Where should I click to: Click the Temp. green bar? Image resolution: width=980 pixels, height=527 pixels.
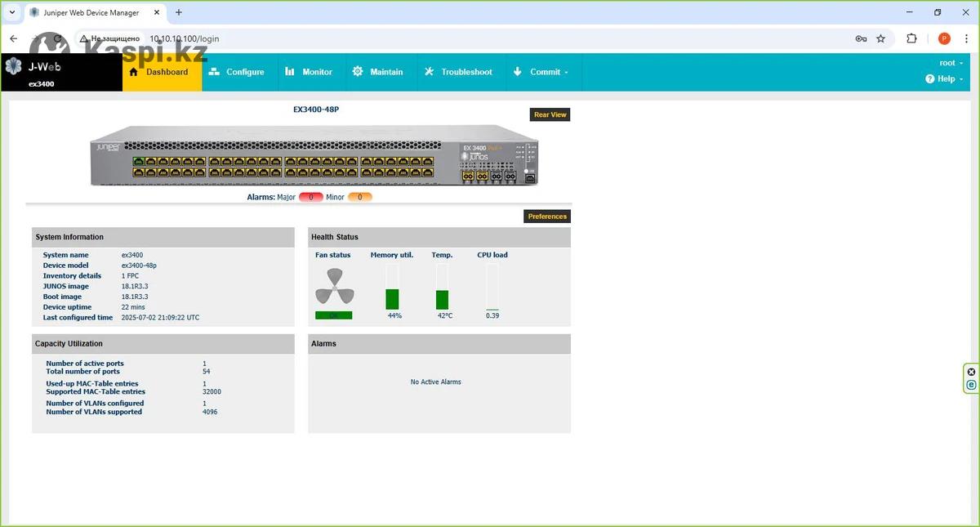[442, 300]
